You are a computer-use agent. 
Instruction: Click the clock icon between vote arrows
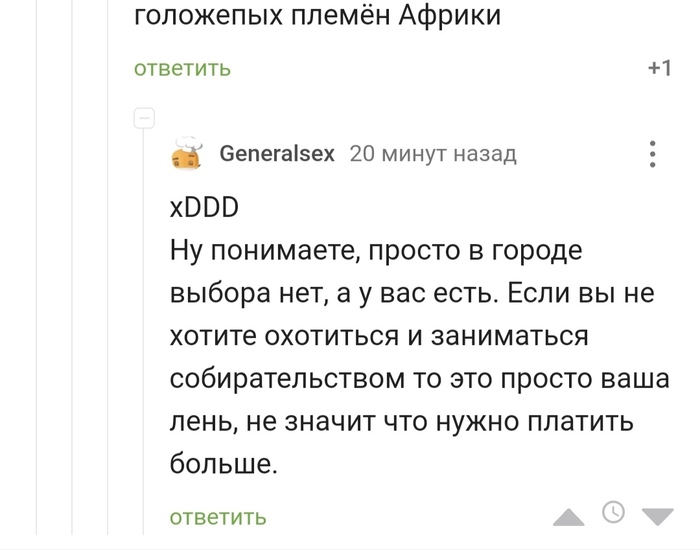613,513
